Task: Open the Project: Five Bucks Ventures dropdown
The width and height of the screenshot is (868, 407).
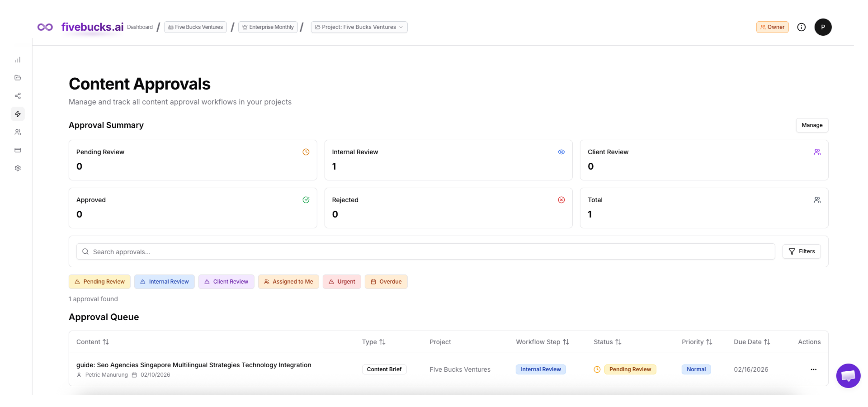Action: click(x=359, y=27)
